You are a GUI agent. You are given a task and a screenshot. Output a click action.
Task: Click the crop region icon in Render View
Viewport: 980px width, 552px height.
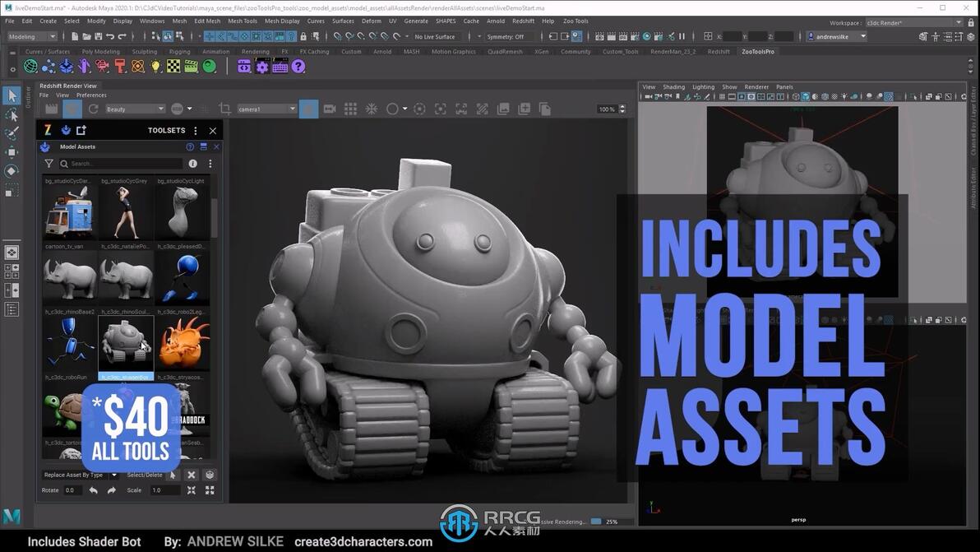pos(224,109)
